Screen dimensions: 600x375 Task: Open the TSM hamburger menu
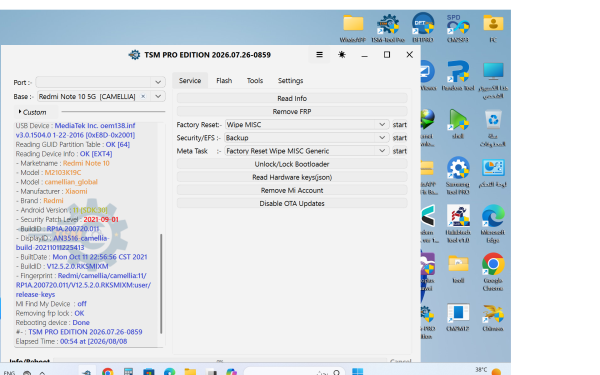[319, 55]
